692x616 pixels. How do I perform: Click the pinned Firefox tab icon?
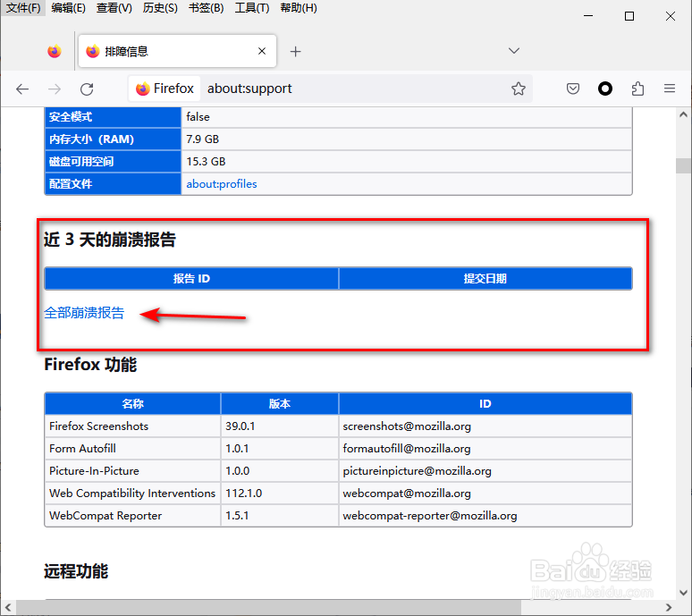[x=55, y=51]
